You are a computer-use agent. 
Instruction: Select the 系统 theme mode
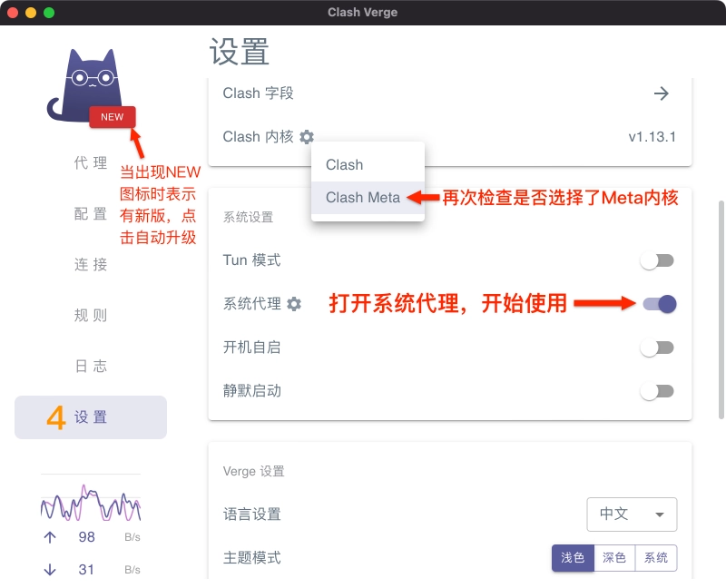coord(656,558)
